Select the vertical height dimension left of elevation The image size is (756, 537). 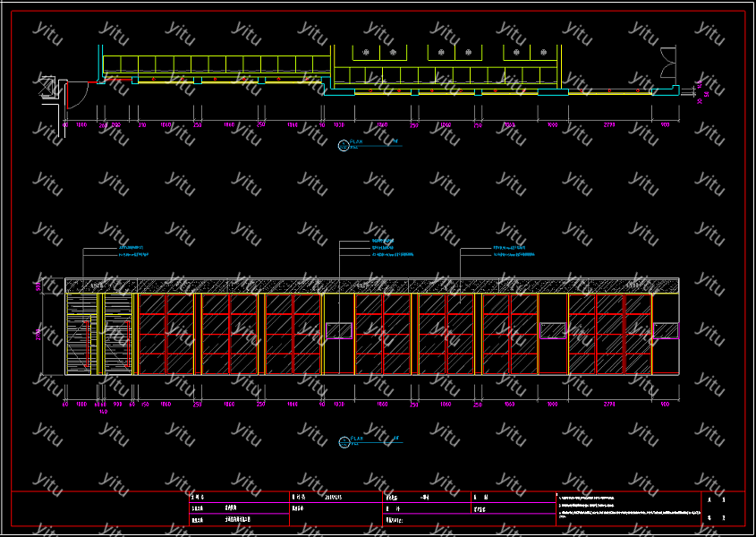[38, 333]
